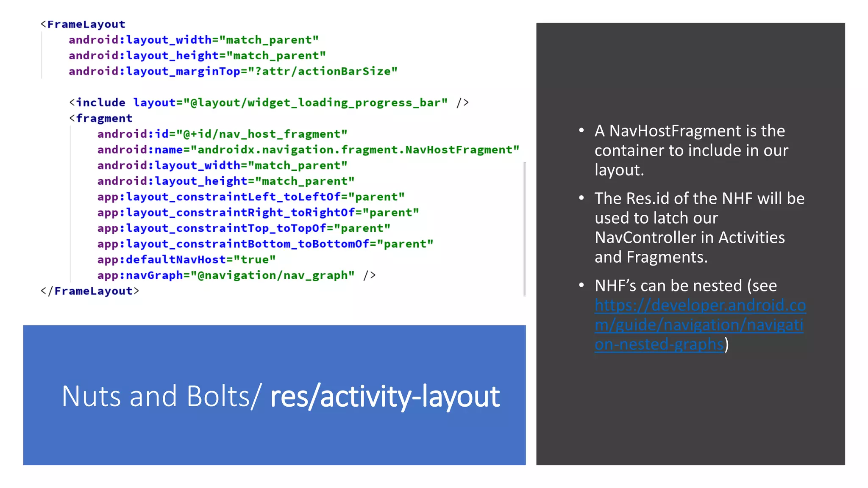Click the bullet 'A NavHostFragment is the container'

pyautogui.click(x=691, y=150)
